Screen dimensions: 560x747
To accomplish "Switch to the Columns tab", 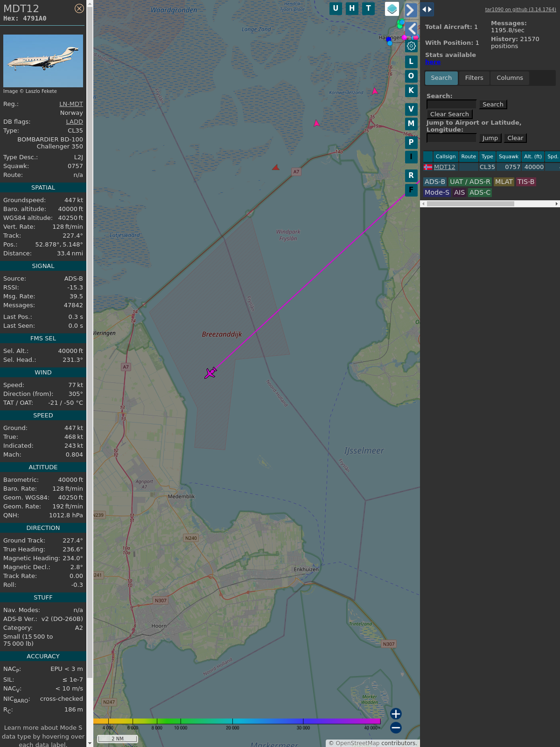I will [510, 78].
